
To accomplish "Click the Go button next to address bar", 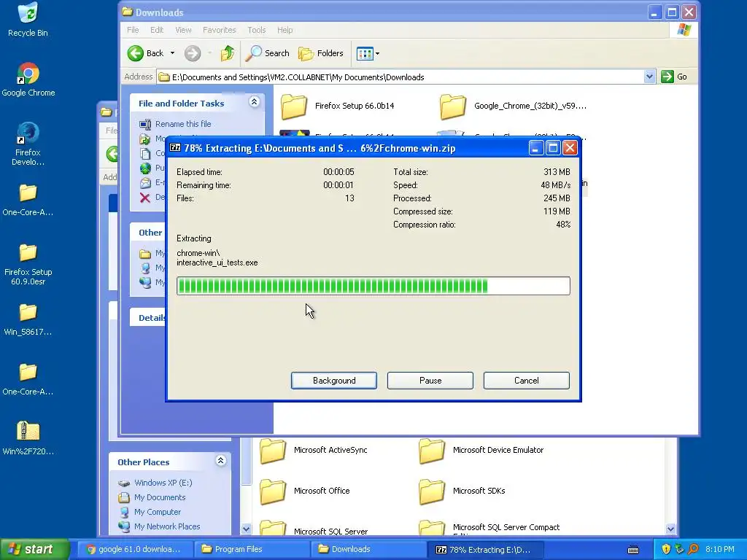I will (674, 77).
